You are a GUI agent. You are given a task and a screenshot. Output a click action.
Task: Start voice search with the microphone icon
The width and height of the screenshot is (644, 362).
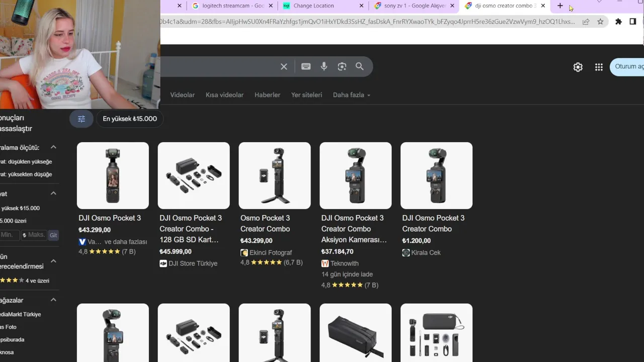(x=324, y=66)
